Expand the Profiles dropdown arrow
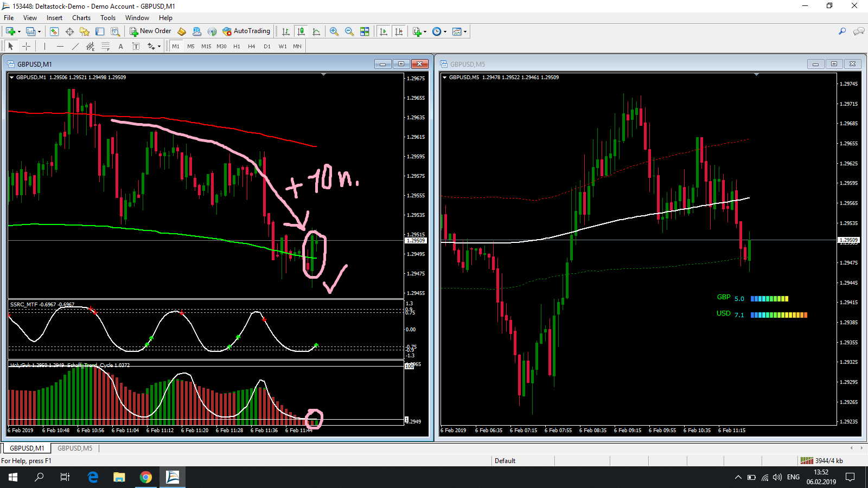868x488 pixels. pos(39,31)
